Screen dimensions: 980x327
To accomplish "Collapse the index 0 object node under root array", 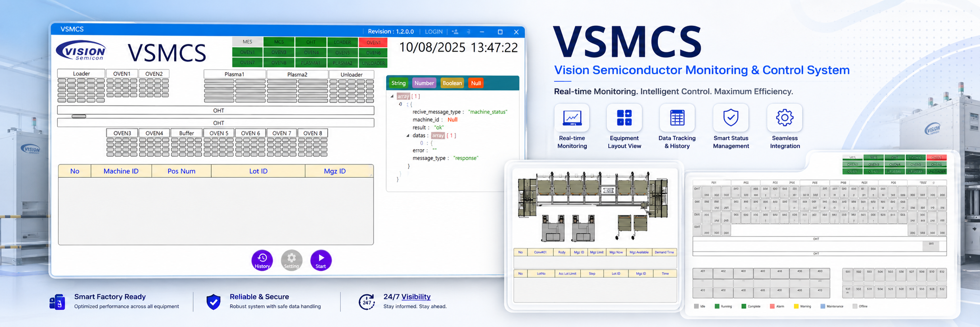I will pyautogui.click(x=400, y=104).
